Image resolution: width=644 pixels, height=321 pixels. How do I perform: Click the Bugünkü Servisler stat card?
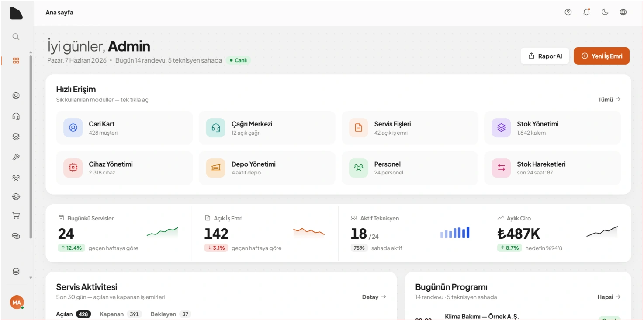[118, 234]
